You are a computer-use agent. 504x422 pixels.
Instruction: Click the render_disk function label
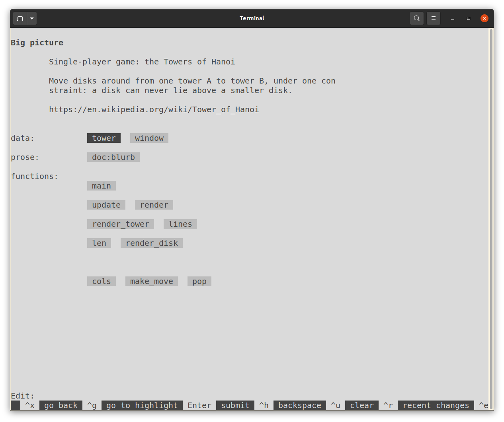click(152, 243)
